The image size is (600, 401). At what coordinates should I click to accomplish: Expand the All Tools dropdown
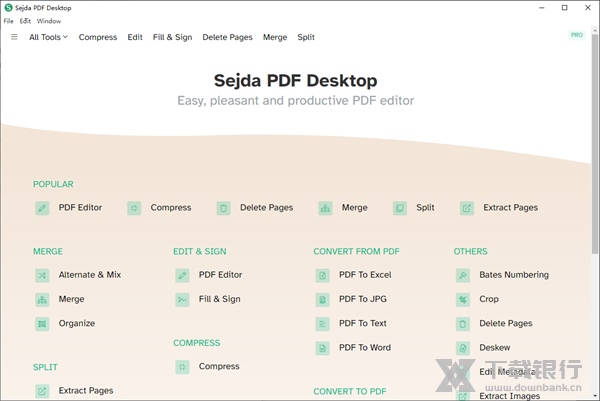coord(48,37)
